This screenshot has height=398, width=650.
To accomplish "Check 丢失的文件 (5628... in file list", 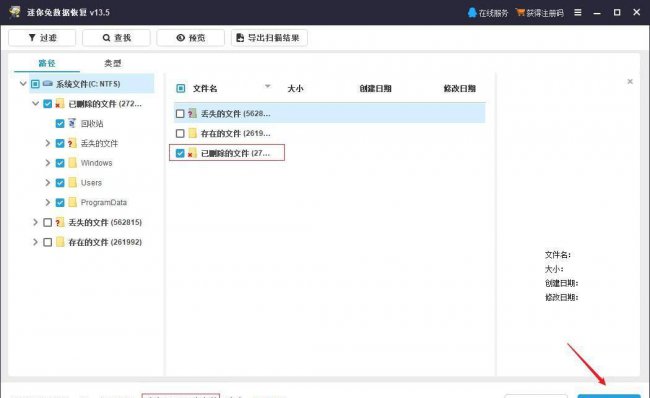I will click(180, 114).
